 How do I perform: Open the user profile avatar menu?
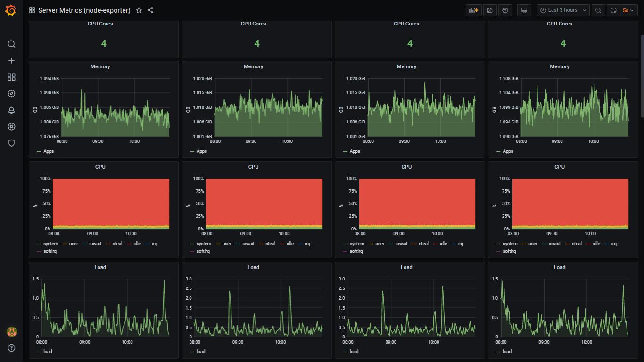point(11,331)
